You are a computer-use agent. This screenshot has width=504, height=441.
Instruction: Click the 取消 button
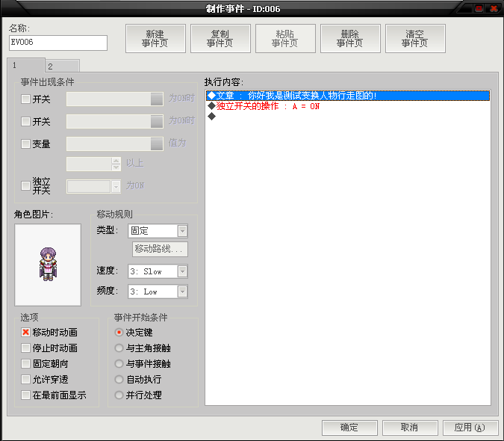(410, 428)
